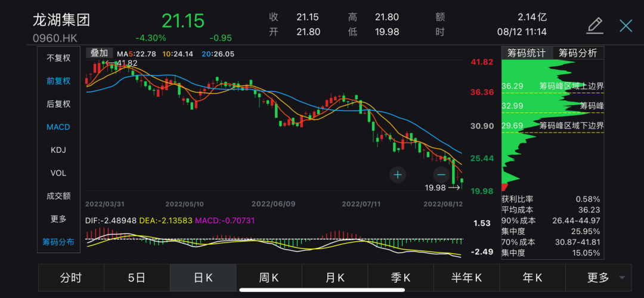Tap the DEA:-2.13583 value
The image size is (644, 298).
click(166, 220)
